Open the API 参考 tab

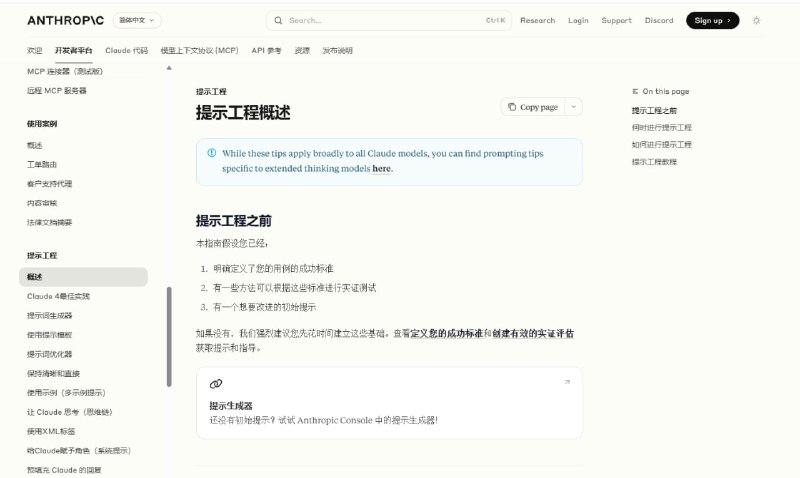pyautogui.click(x=266, y=50)
